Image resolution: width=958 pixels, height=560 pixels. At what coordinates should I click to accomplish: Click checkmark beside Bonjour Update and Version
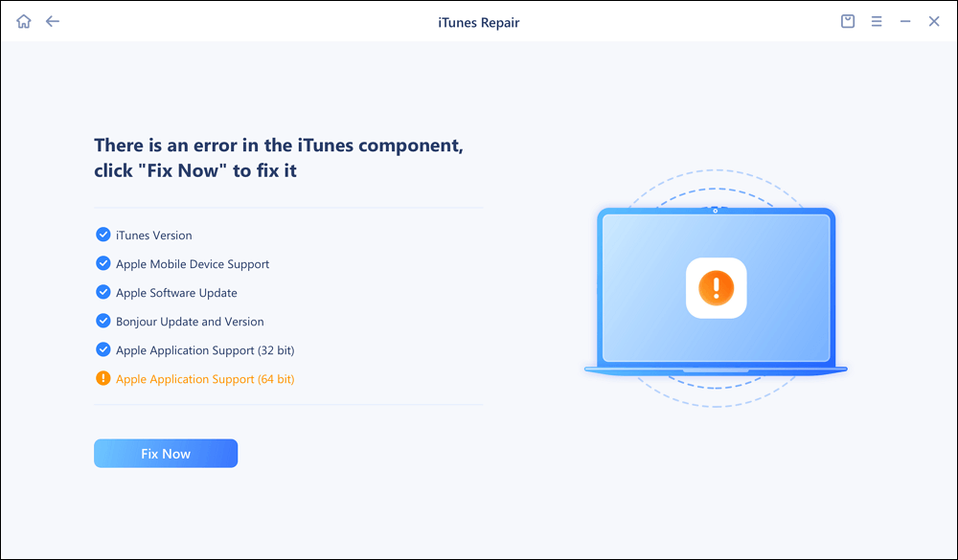[x=103, y=321]
